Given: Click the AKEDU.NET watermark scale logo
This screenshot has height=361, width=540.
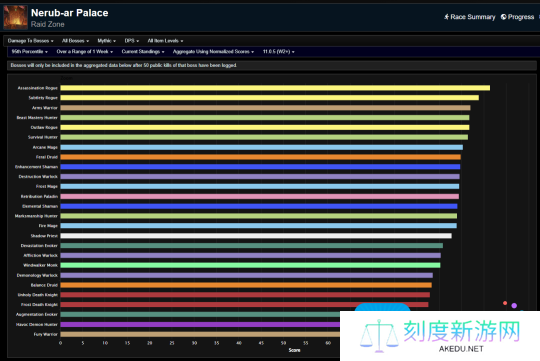Looking at the screenshot, I should tap(379, 336).
